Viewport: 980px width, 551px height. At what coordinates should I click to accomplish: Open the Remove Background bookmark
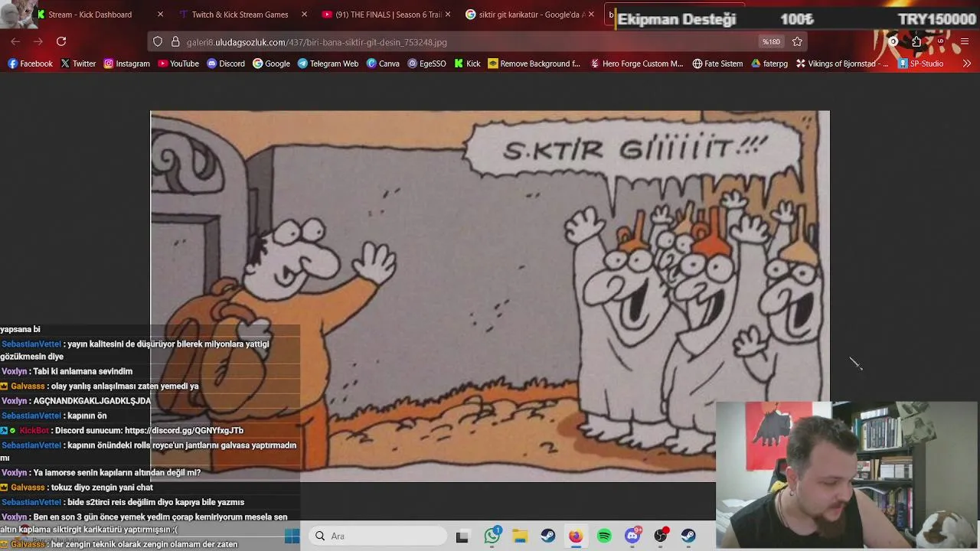click(x=534, y=64)
